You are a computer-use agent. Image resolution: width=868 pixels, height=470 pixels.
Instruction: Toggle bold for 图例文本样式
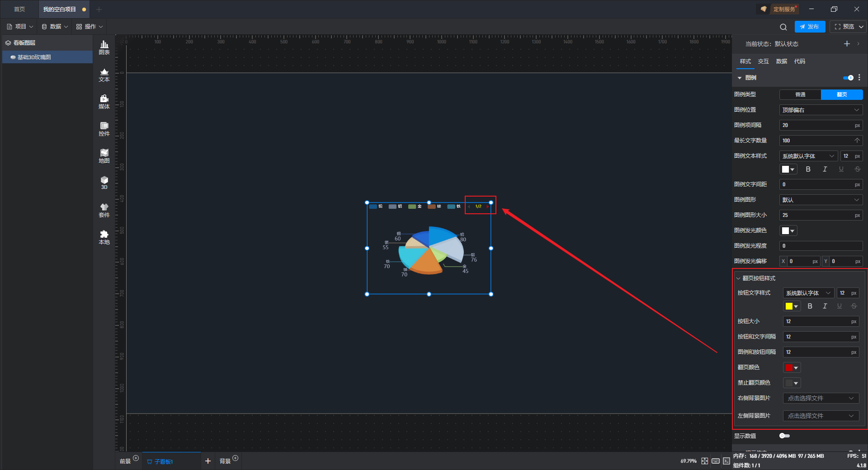tap(808, 169)
